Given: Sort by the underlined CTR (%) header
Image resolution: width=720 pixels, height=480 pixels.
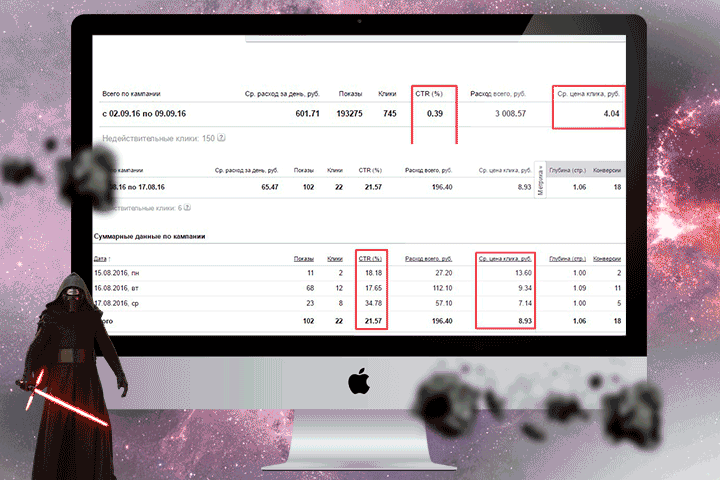Looking at the screenshot, I should click(x=370, y=259).
